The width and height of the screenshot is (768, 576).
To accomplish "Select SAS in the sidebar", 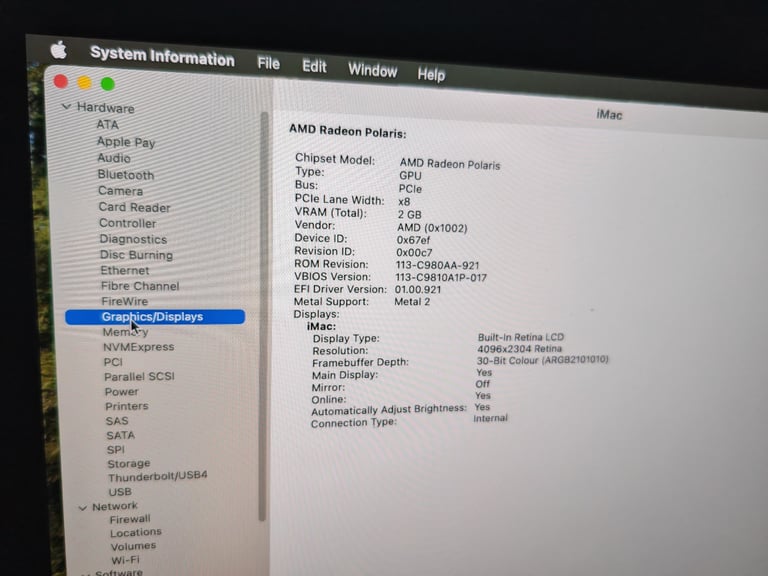I will coord(117,421).
